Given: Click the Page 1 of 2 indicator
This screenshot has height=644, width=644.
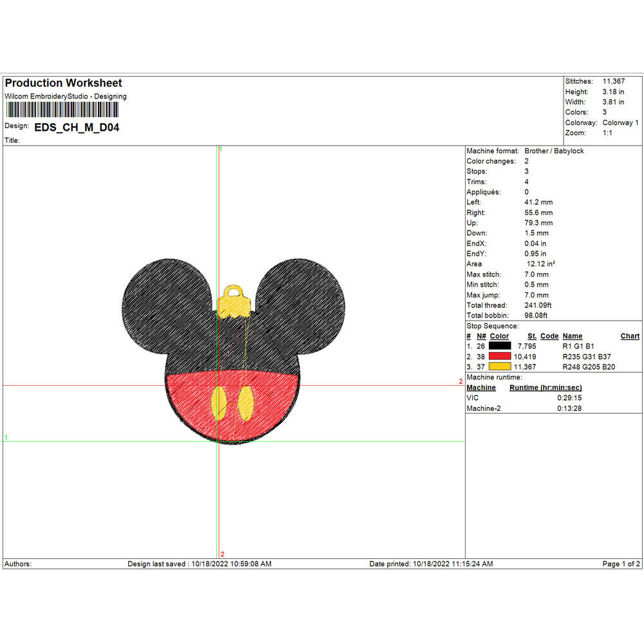Looking at the screenshot, I should coord(621,564).
